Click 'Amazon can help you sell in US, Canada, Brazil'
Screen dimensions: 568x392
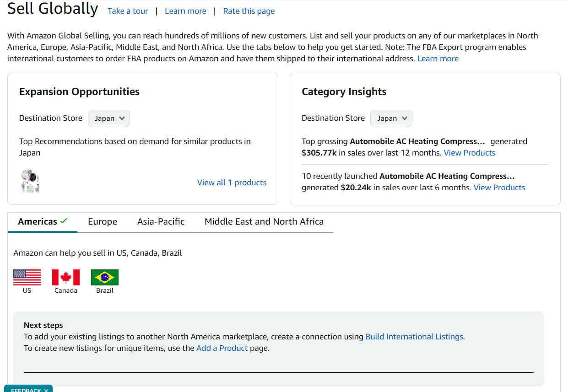point(97,253)
